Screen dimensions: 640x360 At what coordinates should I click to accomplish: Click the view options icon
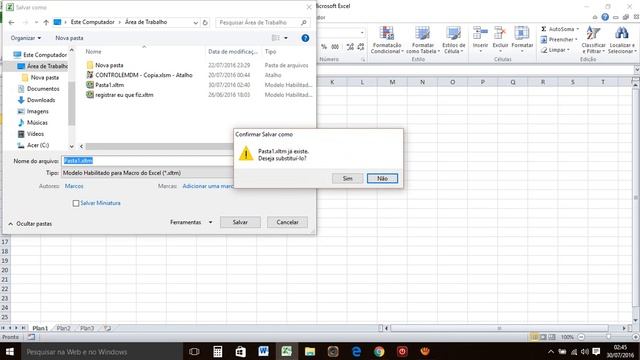[x=276, y=38]
